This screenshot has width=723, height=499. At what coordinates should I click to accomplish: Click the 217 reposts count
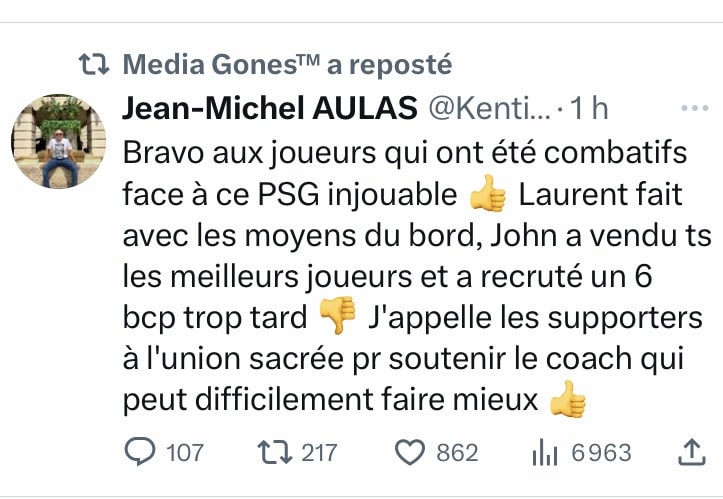pos(319,453)
